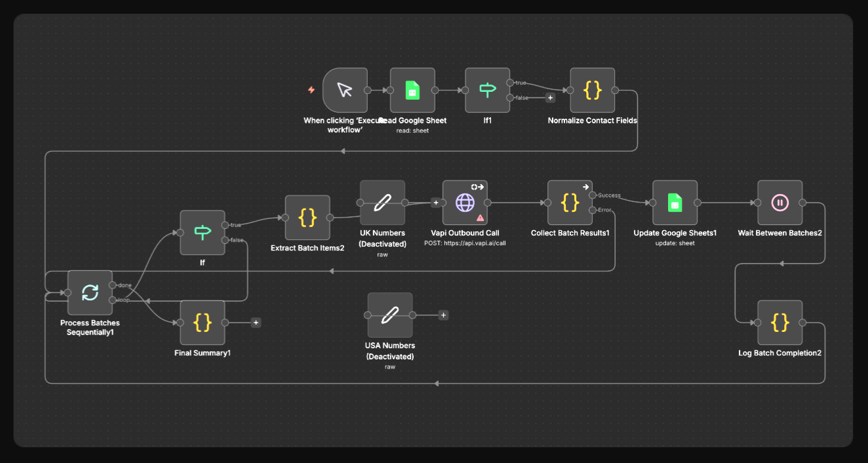
Task: Select the Vapi Outbound Call HTTP node
Action: (465, 203)
